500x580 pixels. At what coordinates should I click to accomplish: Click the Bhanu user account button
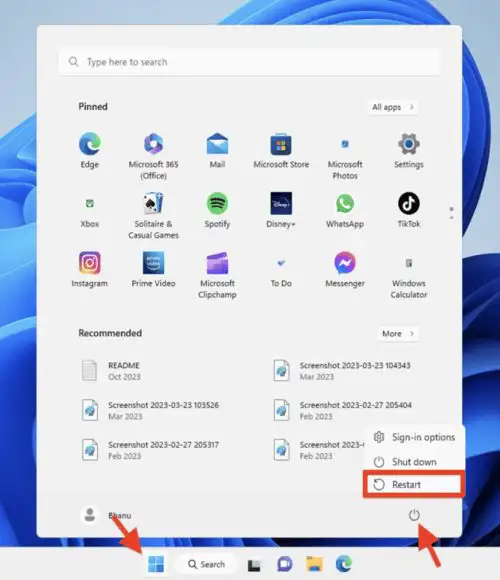(x=106, y=515)
